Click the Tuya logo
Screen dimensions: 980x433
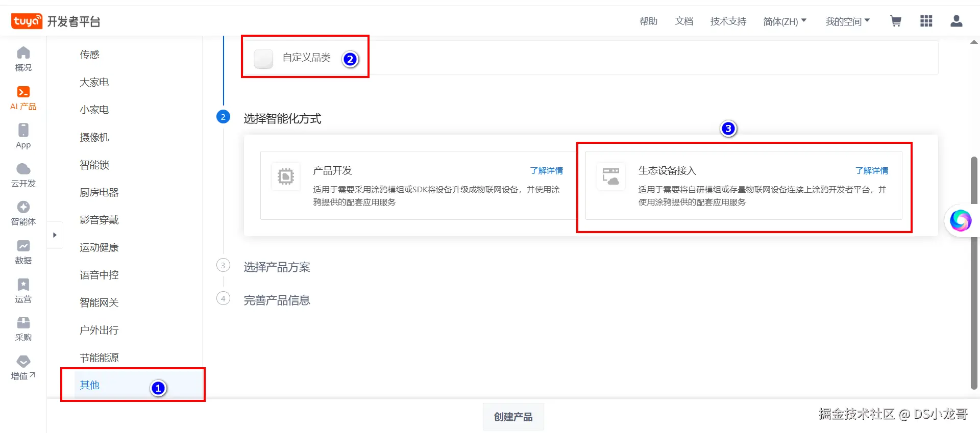pos(27,21)
